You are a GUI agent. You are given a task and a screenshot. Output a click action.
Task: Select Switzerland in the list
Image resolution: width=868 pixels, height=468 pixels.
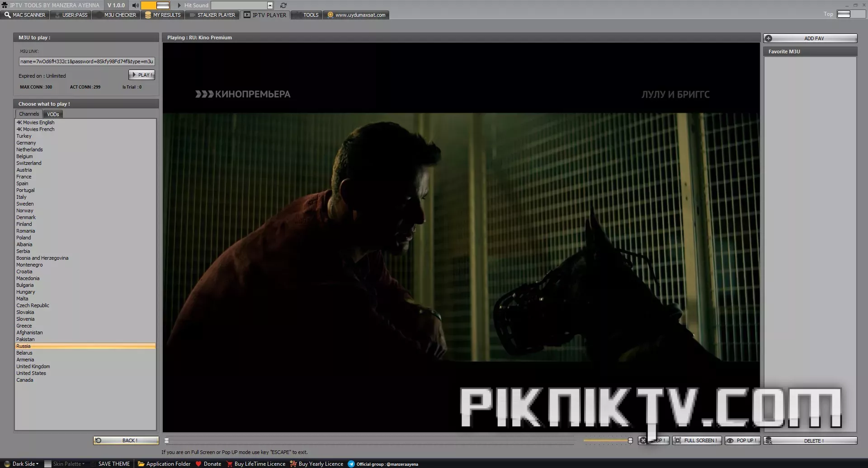pos(85,163)
